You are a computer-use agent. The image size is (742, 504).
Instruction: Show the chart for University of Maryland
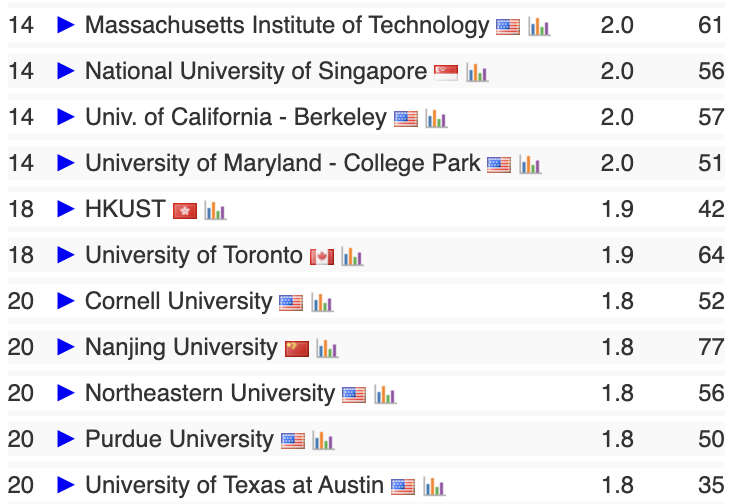pos(530,165)
